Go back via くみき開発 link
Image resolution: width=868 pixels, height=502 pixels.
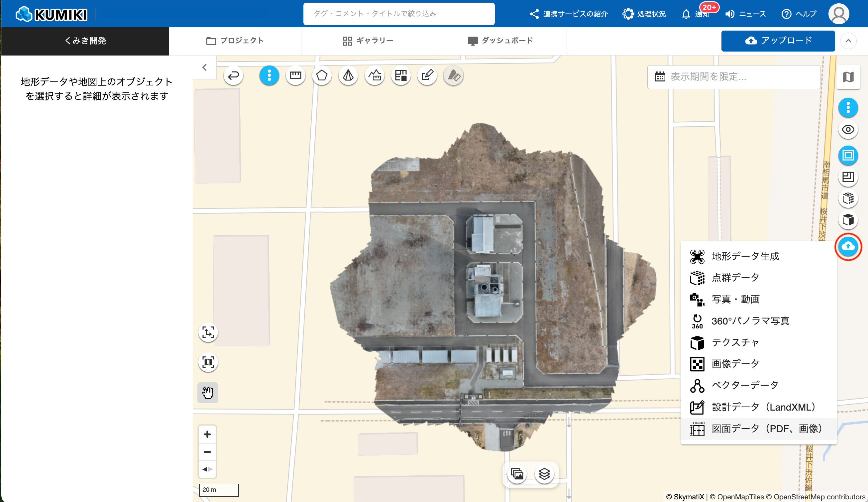point(85,41)
